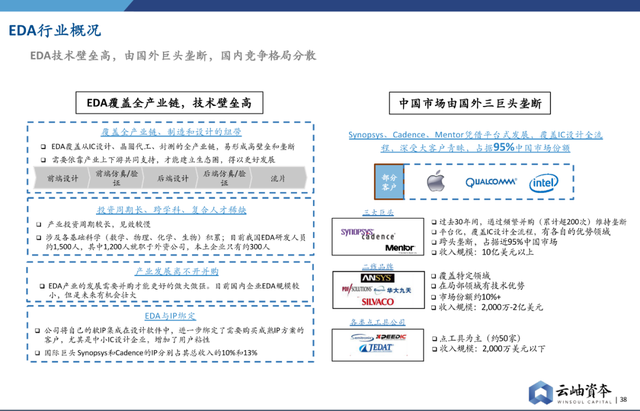Click bullet text 点工具为主（约50家）
Screen dimensions: 640x411
(x=480, y=338)
